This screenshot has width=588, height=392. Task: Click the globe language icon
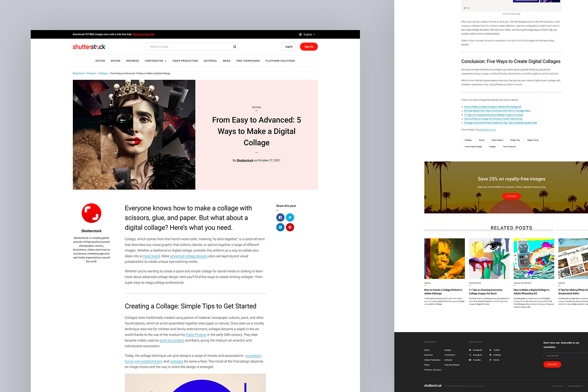coord(300,34)
